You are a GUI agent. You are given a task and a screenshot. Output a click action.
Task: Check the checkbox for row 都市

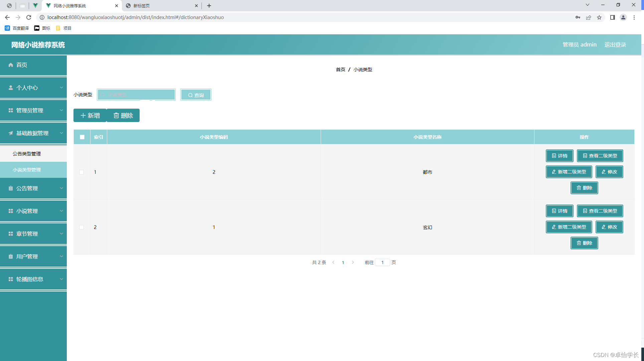[x=82, y=172]
